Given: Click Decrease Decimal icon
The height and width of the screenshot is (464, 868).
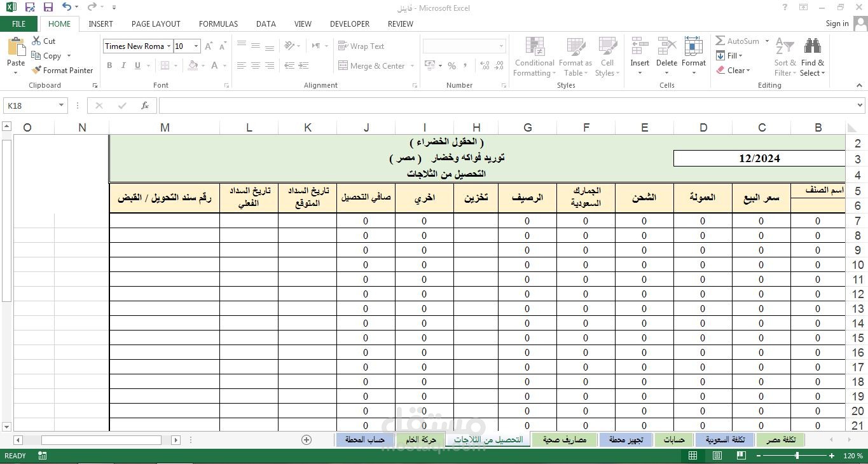Looking at the screenshot, I should click(498, 65).
